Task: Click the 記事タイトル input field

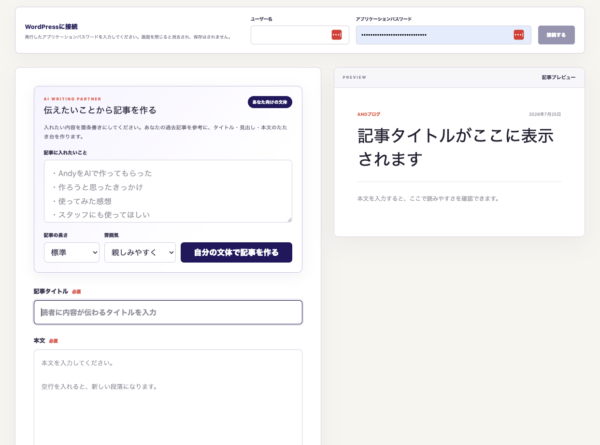Action: tap(168, 312)
